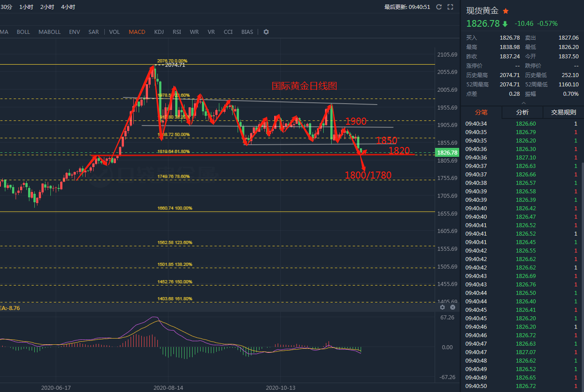The width and height of the screenshot is (584, 392).
Task: Click the tick list scrollbar
Action: tap(582, 276)
